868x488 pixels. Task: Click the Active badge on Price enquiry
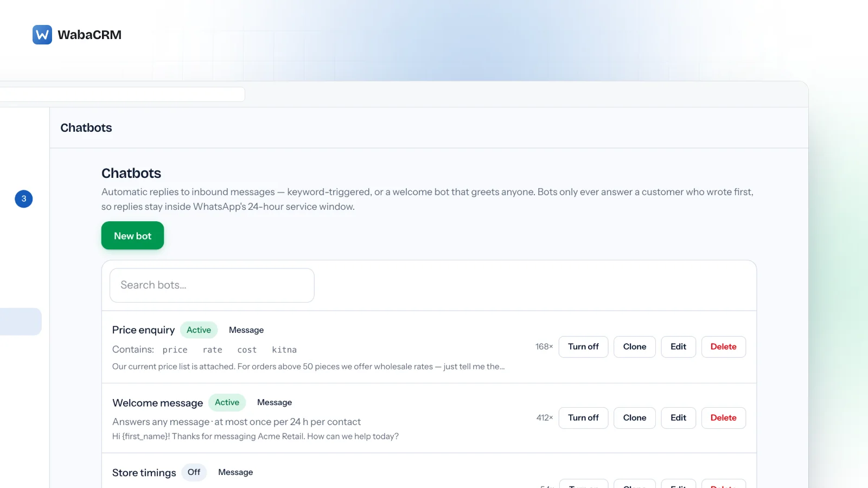199,330
